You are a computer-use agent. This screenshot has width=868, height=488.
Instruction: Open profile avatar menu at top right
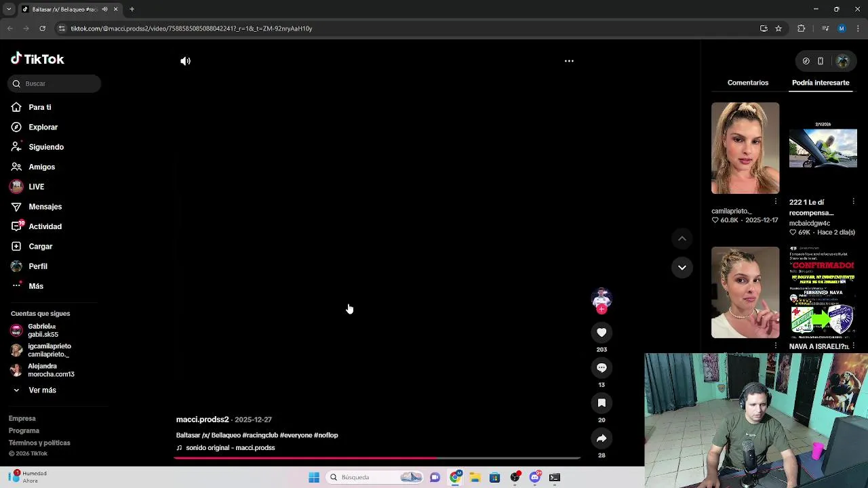point(843,61)
